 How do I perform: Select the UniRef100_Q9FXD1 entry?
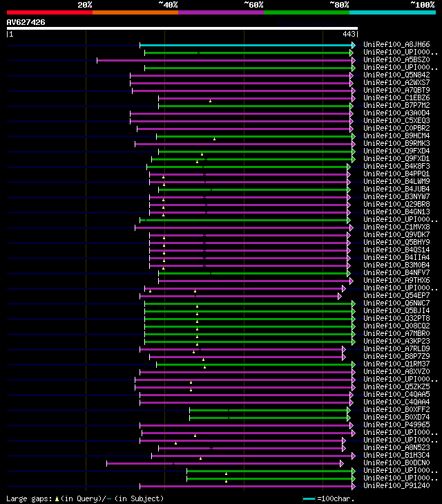coord(396,159)
